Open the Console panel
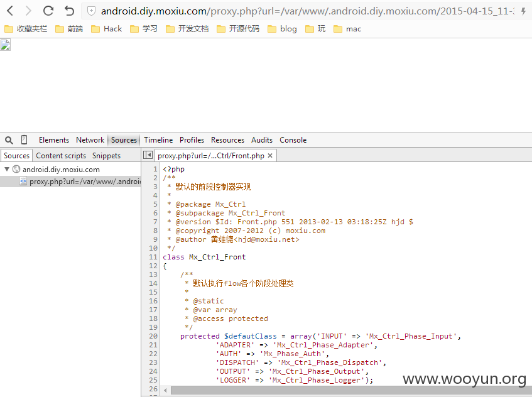The image size is (532, 397). [293, 140]
